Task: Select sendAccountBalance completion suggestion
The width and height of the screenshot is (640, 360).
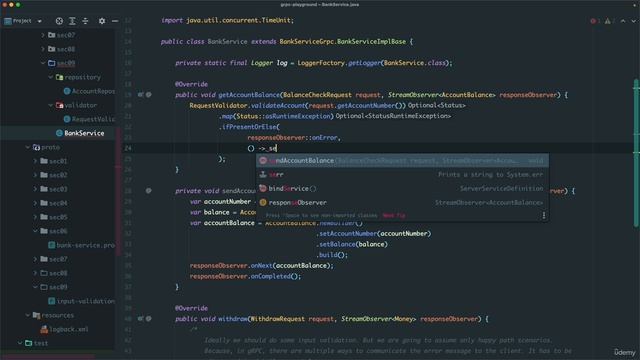Action: (402, 160)
